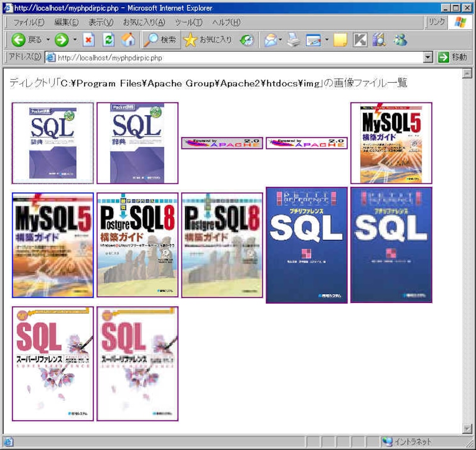The width and height of the screenshot is (476, 450).
Task: Click the directory listing heading text
Action: point(208,83)
